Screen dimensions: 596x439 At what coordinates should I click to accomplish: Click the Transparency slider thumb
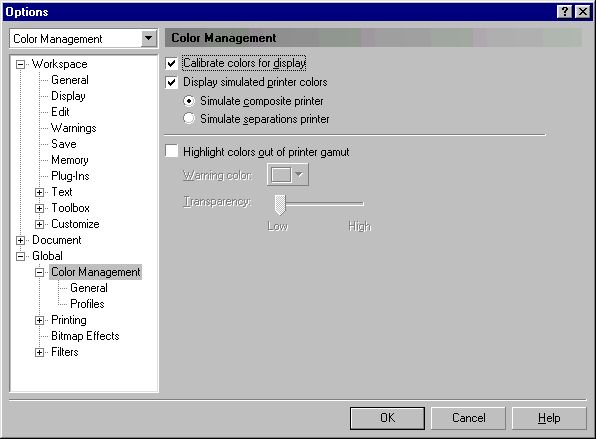point(280,205)
